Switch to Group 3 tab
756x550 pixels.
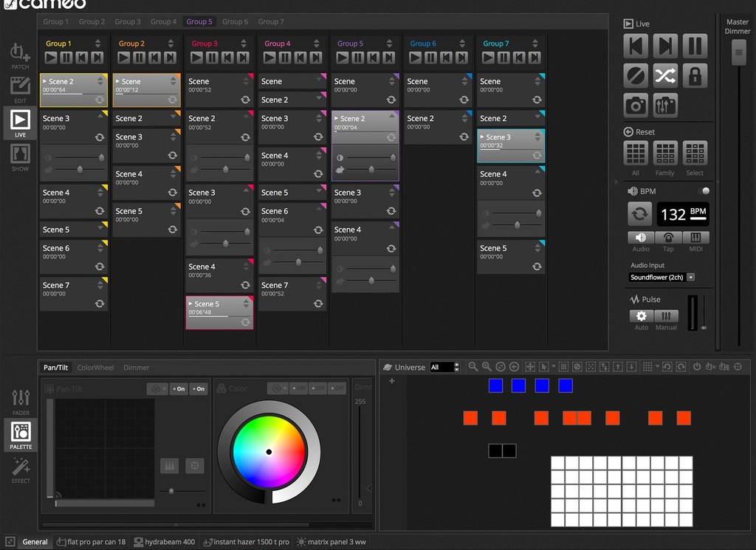[x=127, y=21]
